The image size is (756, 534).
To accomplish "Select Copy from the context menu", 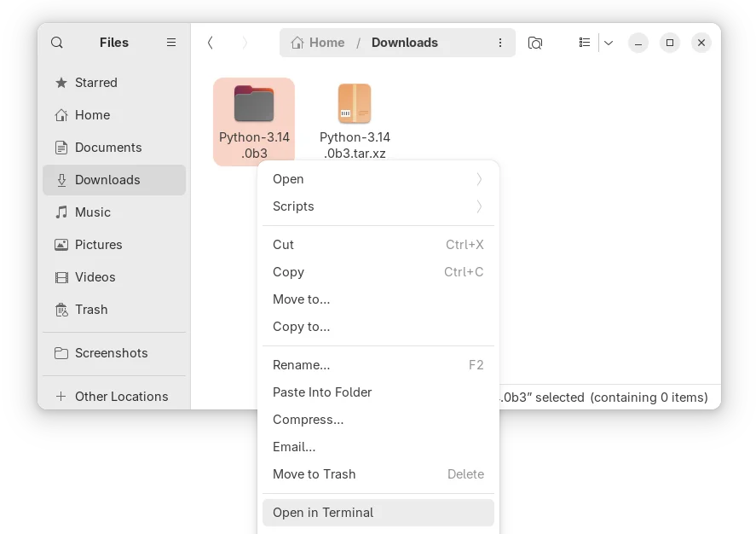I will pos(378,272).
